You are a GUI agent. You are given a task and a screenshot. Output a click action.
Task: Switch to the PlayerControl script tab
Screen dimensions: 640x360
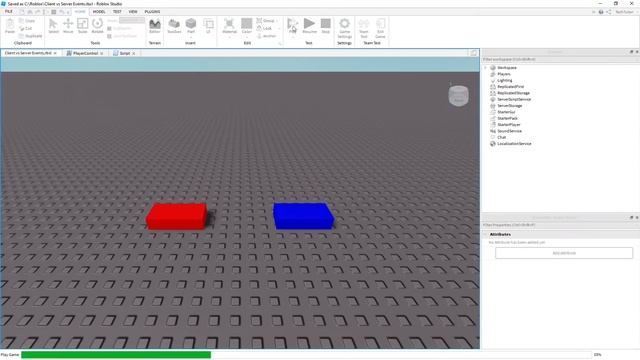85,53
